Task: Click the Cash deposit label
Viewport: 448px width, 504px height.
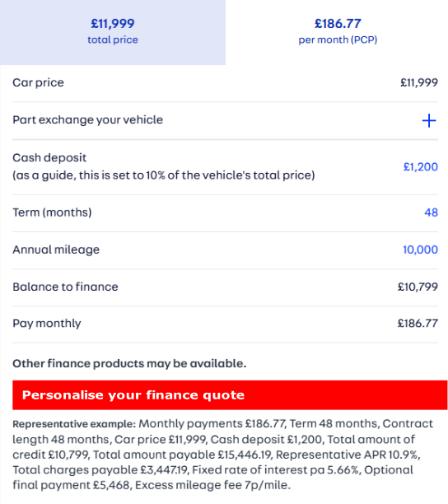Action: click(49, 158)
